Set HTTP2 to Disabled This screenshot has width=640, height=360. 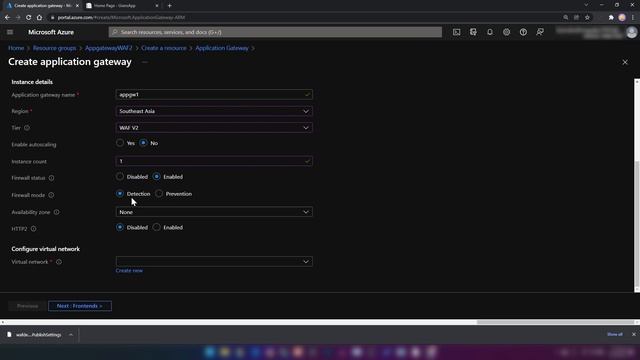[120, 227]
